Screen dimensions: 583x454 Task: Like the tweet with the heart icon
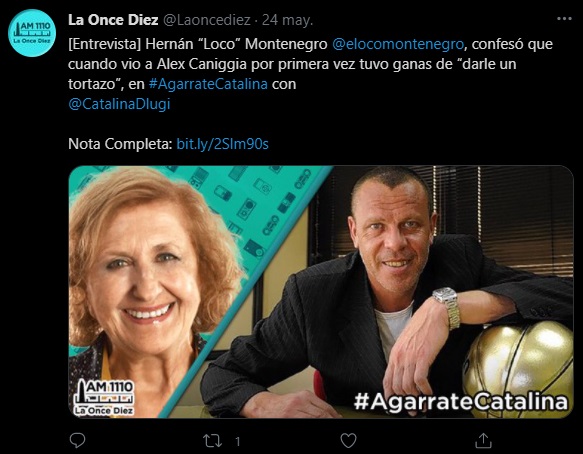[348, 441]
